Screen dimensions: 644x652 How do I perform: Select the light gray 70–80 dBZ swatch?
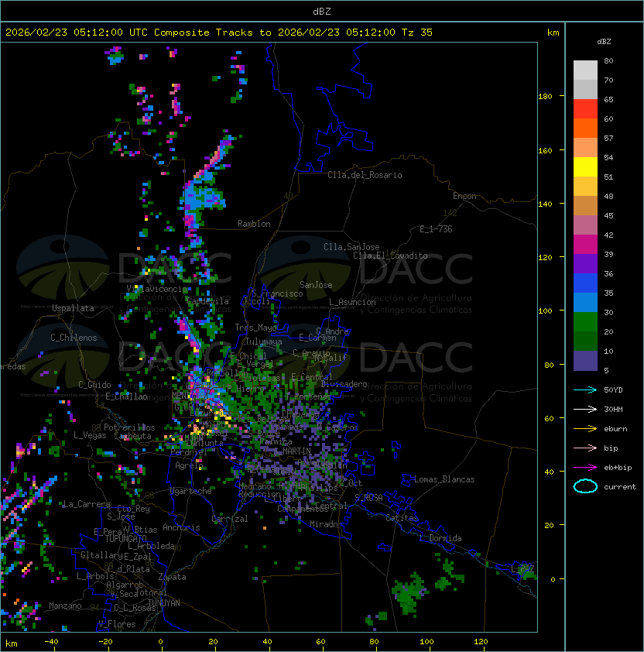coord(585,70)
